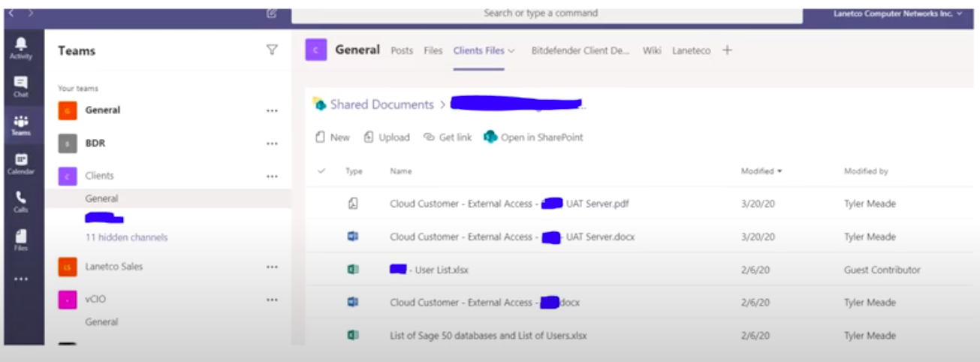
Task: Click Get link
Action: [x=448, y=137]
